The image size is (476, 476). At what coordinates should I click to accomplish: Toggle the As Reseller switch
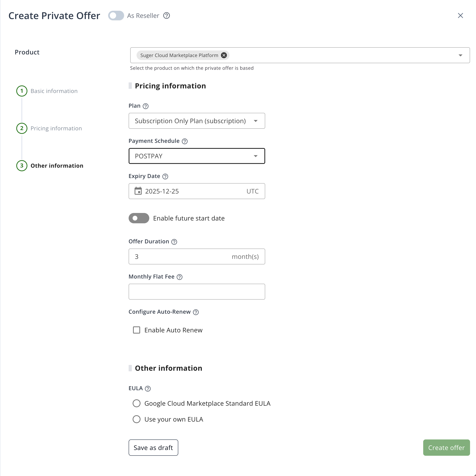[x=116, y=15]
